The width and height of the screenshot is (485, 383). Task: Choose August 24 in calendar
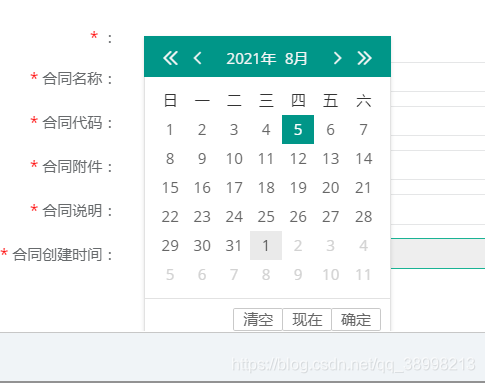pyautogui.click(x=234, y=216)
